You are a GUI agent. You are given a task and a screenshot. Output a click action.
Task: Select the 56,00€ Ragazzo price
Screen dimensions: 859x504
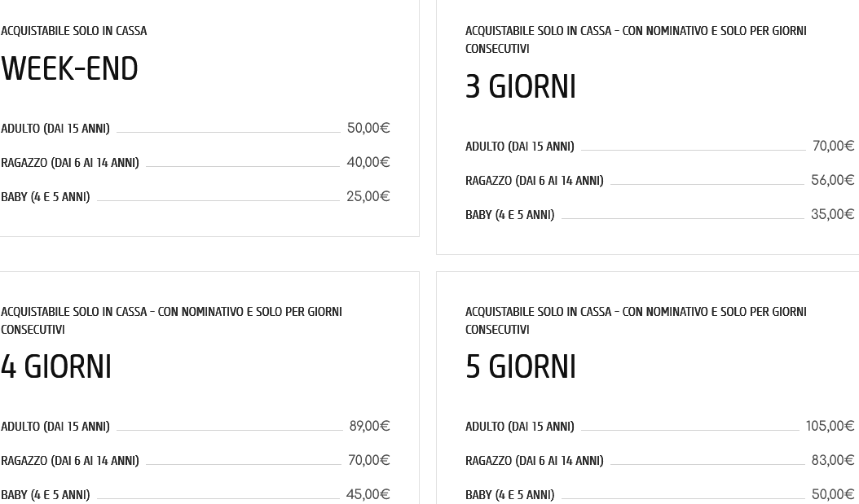click(x=833, y=180)
